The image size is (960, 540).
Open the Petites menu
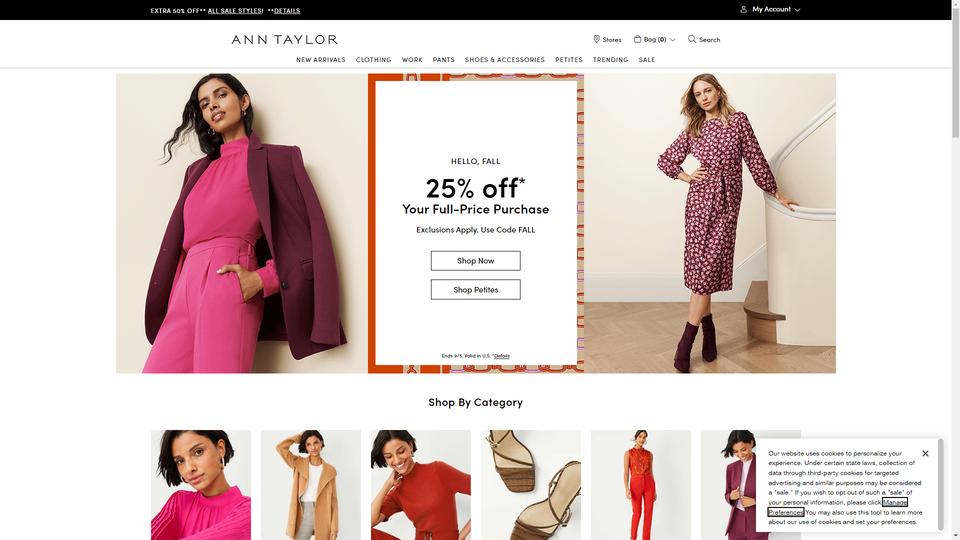tap(569, 60)
